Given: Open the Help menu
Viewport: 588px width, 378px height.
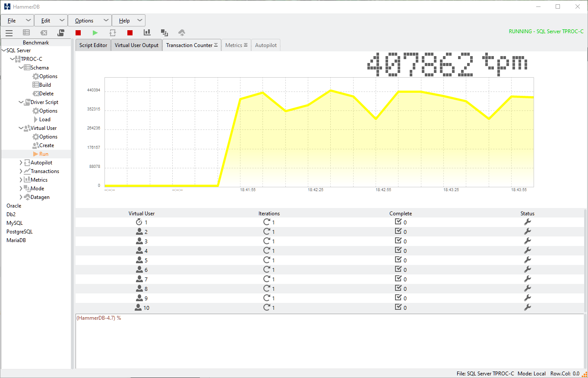Looking at the screenshot, I should point(129,20).
